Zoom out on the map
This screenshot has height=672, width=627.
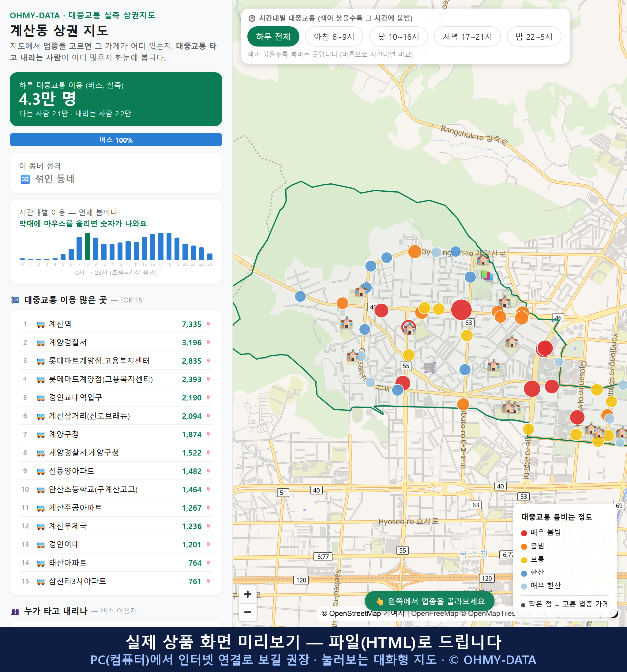[x=247, y=612]
